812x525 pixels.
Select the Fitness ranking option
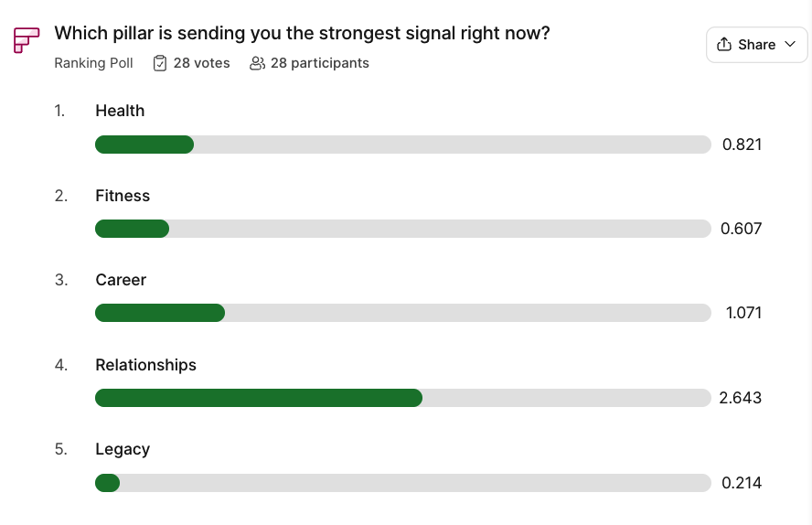(x=123, y=196)
